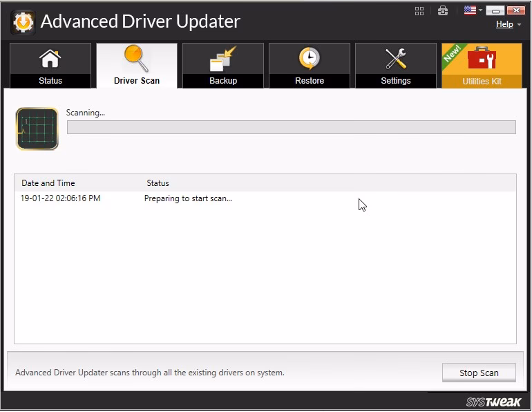Expand the language dropdown arrow beside the flag
532x412 pixels.
480,10
